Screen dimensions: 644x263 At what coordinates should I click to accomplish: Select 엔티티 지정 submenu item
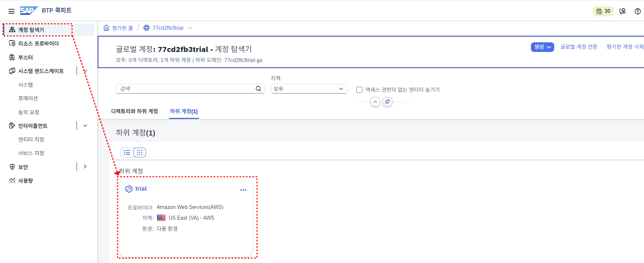point(31,139)
